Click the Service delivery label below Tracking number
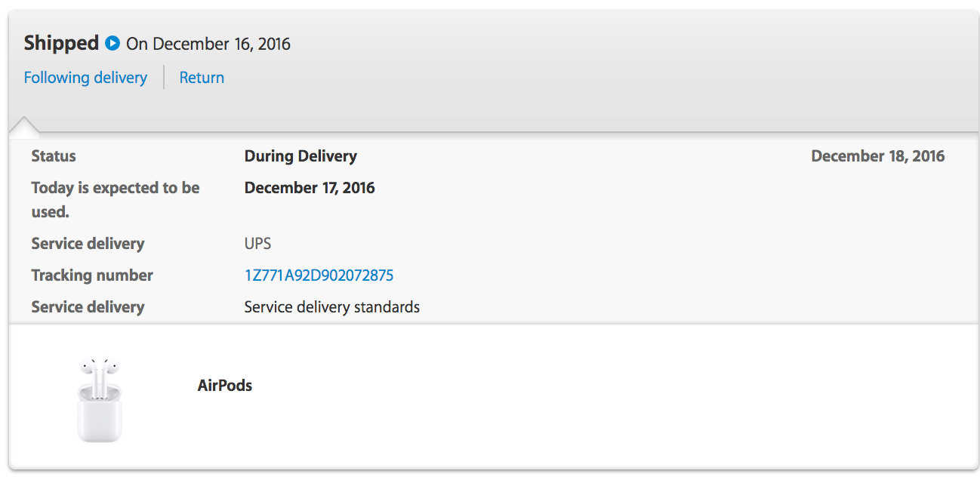The width and height of the screenshot is (980, 480). tap(88, 307)
